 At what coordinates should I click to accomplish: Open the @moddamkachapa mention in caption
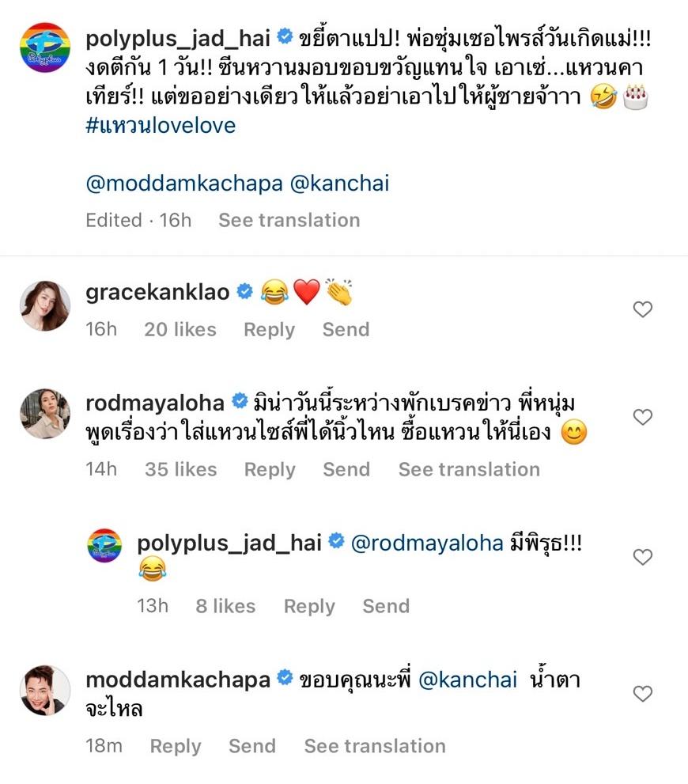coord(181,184)
